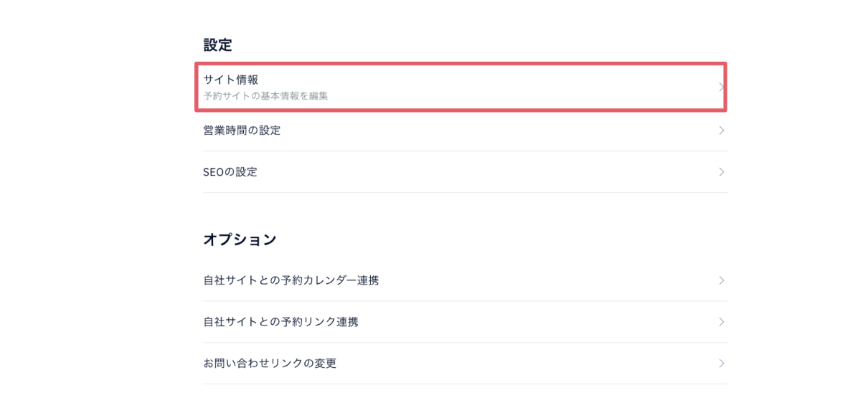Expand お問い合わせリンクの変更 using its chevron
The height and width of the screenshot is (403, 868).
tap(721, 364)
